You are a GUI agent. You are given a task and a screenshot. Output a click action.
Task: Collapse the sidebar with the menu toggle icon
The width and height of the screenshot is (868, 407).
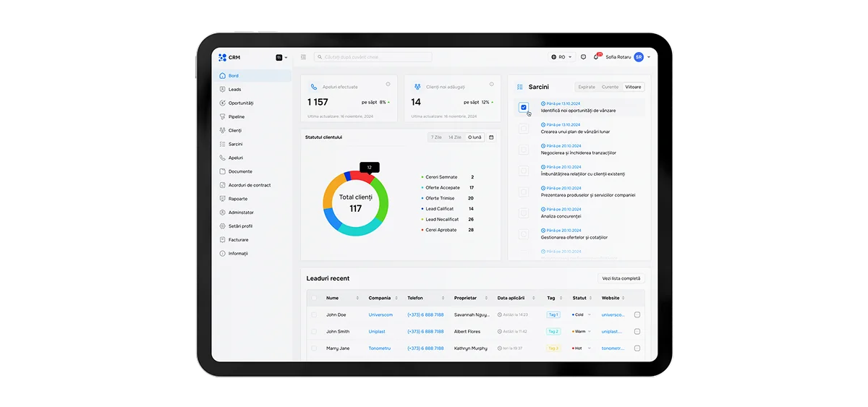(x=303, y=57)
